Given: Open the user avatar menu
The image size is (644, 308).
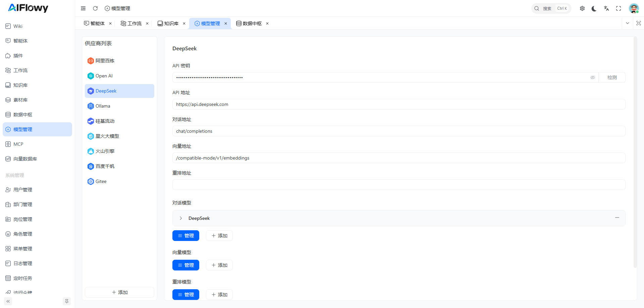Looking at the screenshot, I should pyautogui.click(x=634, y=8).
